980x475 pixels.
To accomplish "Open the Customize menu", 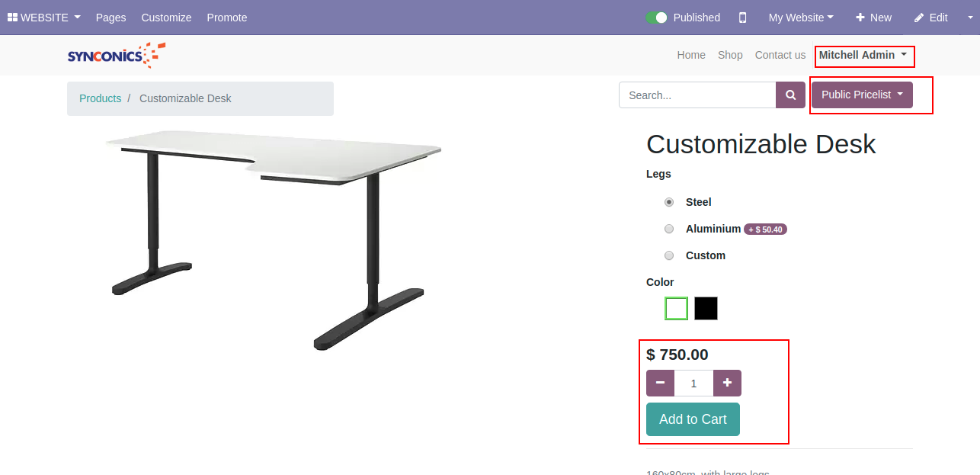I will point(166,18).
